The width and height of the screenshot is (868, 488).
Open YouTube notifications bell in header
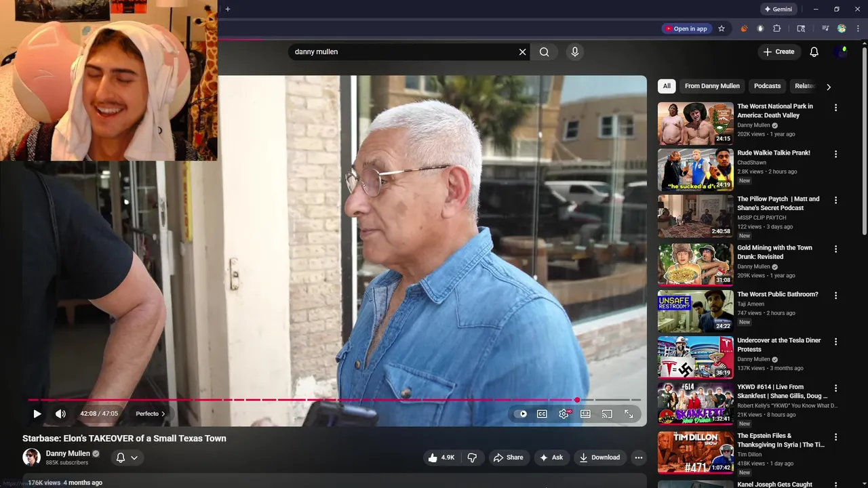(x=814, y=52)
